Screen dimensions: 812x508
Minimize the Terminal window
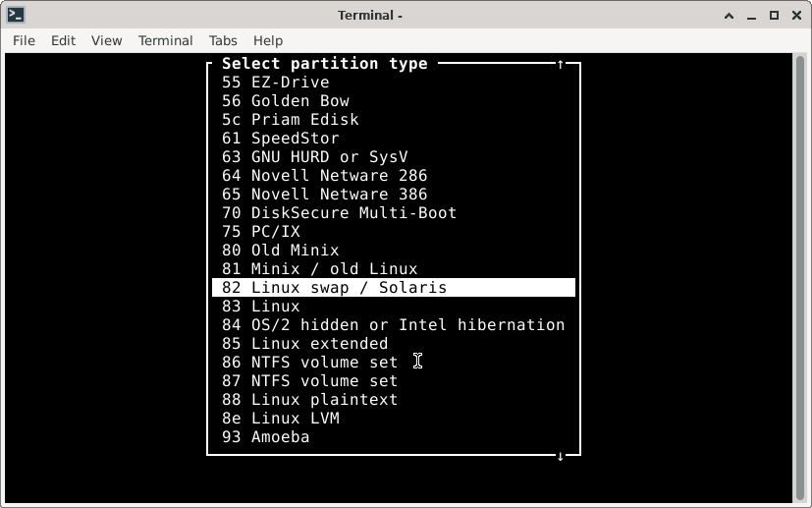click(752, 15)
